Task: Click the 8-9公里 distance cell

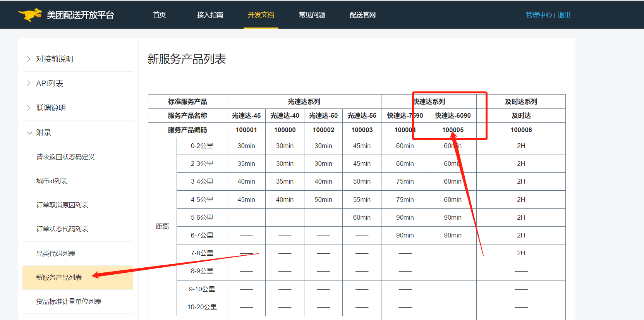Action: [x=202, y=271]
